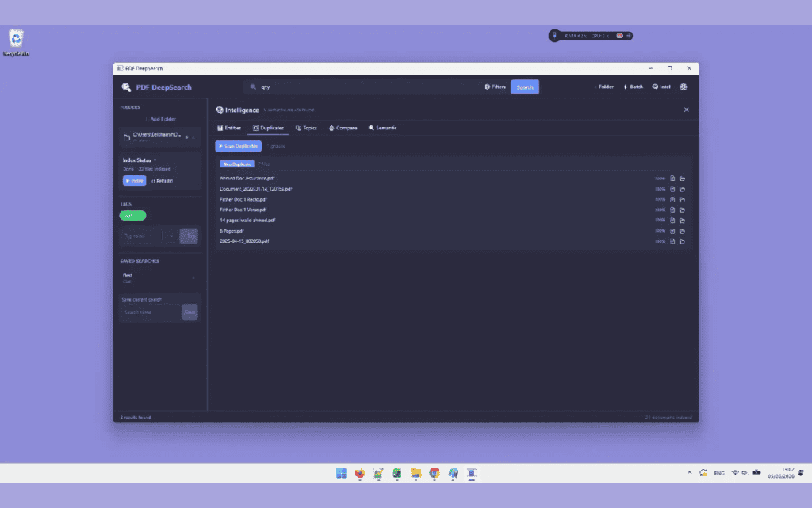
Task: Click + Folder in the header
Action: (603, 87)
